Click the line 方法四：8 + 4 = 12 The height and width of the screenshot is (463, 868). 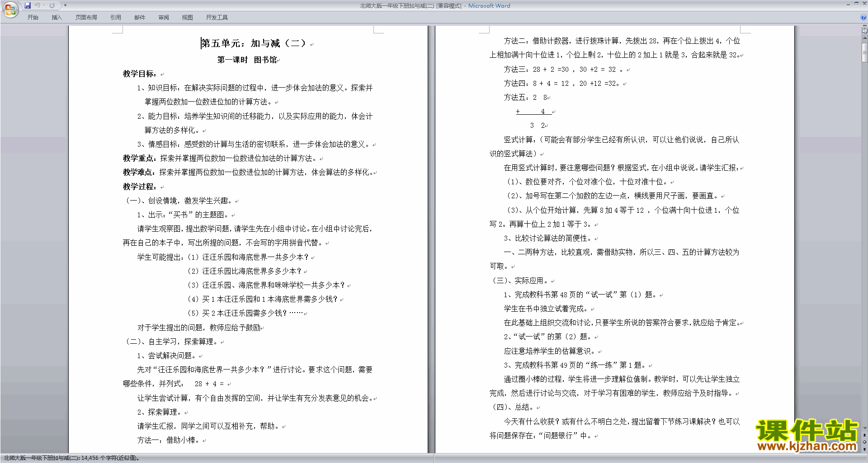(x=536, y=84)
